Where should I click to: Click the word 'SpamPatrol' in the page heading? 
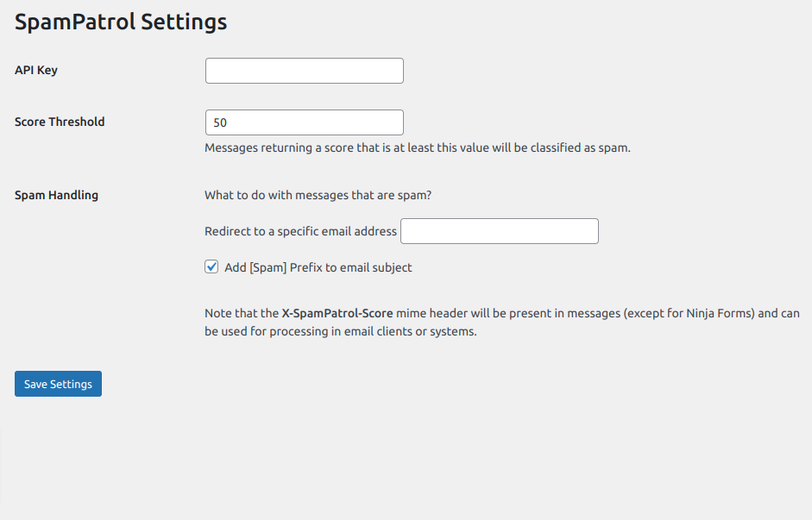75,22
